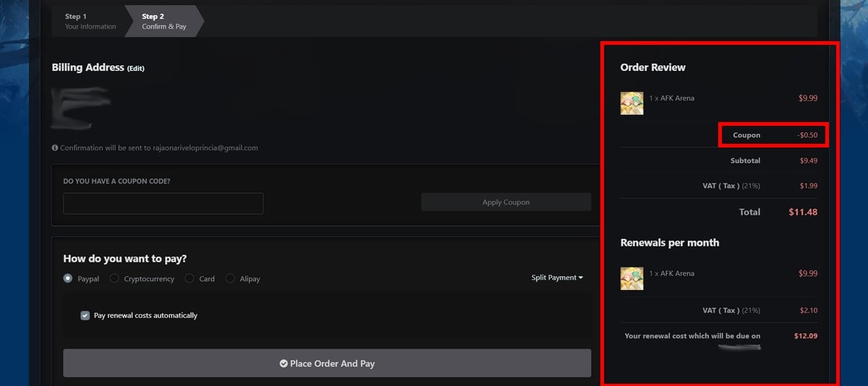
Task: Click the renewal cost $12.09 value
Action: (x=806, y=336)
